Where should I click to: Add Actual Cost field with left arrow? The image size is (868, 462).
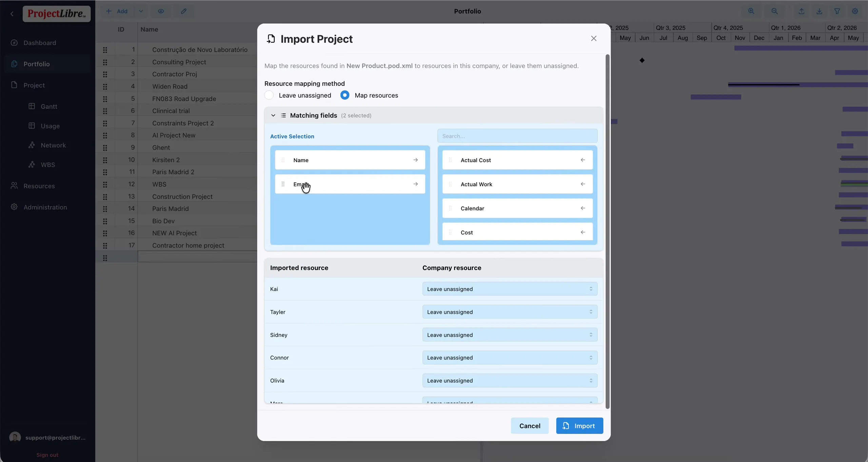tap(583, 160)
